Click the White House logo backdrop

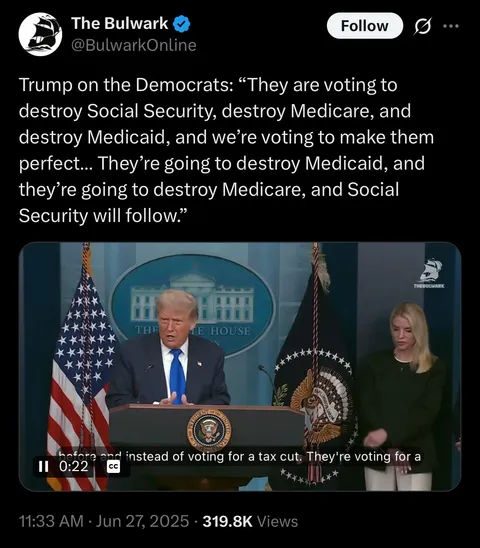tap(193, 306)
